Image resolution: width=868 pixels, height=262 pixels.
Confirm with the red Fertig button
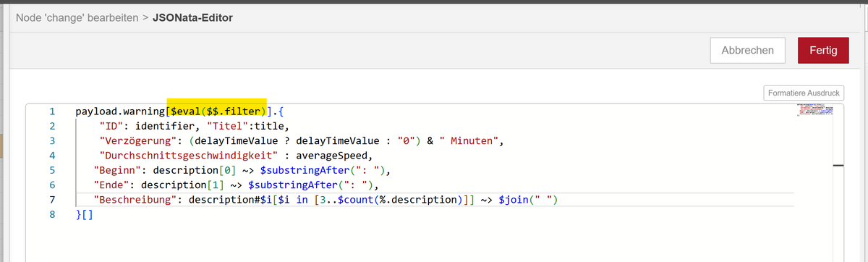[x=823, y=50]
